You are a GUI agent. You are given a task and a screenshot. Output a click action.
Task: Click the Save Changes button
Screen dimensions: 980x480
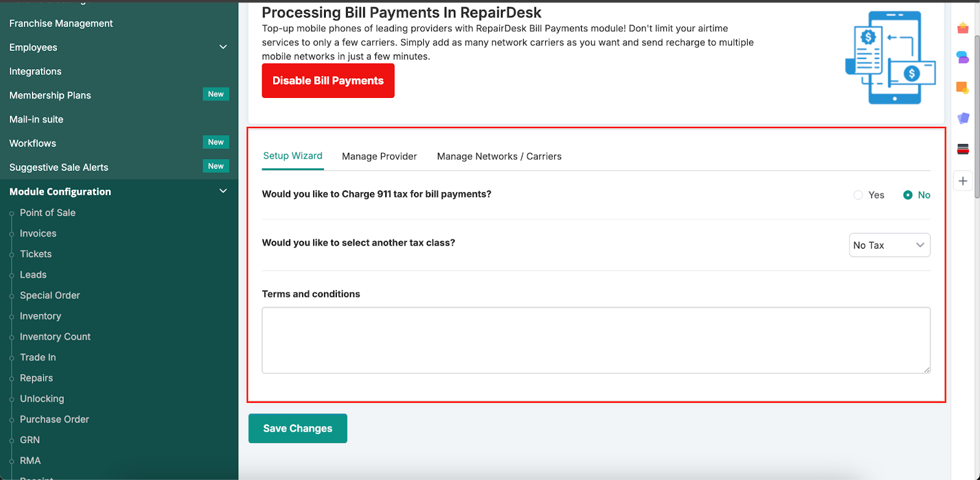point(298,429)
